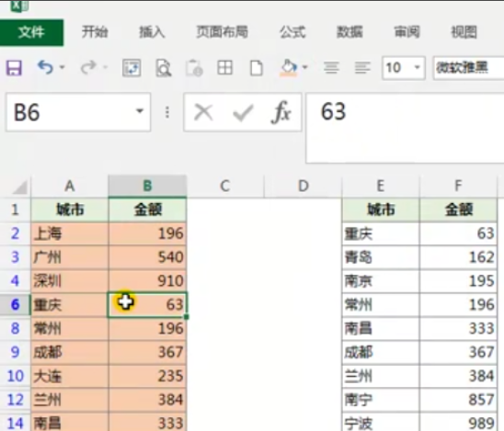Switch to the 审阅 Review tab
This screenshot has height=431, width=504.
coord(407,32)
